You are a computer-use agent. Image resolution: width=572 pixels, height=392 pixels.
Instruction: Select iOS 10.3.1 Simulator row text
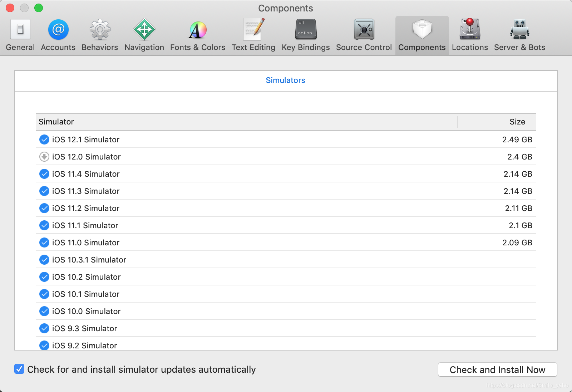pyautogui.click(x=89, y=260)
